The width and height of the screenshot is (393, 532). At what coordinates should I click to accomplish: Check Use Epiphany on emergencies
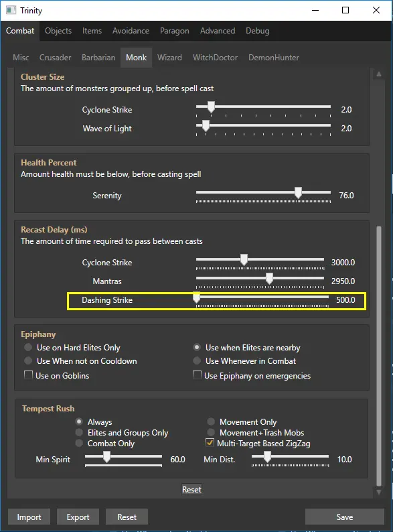coord(197,375)
